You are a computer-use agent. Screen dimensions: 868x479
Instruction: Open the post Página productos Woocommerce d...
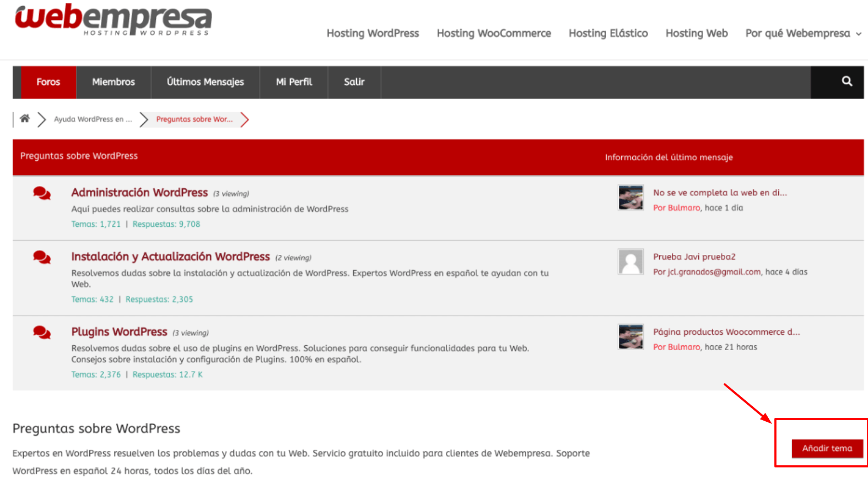point(726,332)
